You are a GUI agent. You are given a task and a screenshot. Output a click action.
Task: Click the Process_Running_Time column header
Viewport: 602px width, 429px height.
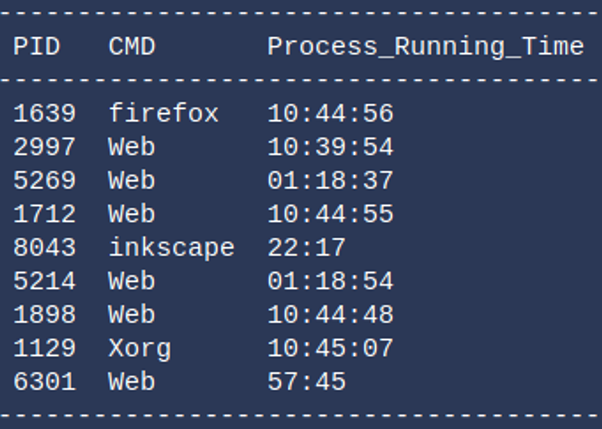click(x=425, y=47)
